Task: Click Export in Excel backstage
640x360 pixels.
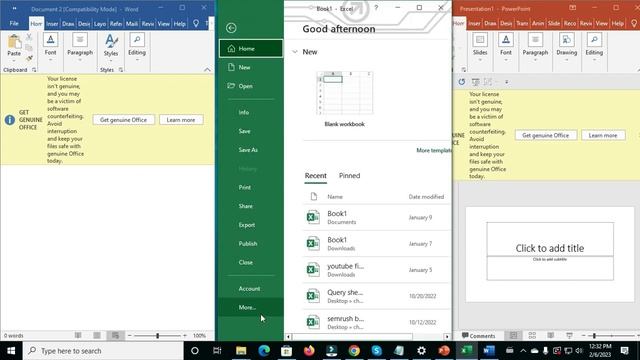Action: (251, 225)
